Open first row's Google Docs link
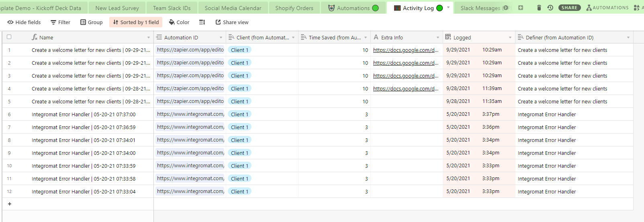 pos(405,50)
